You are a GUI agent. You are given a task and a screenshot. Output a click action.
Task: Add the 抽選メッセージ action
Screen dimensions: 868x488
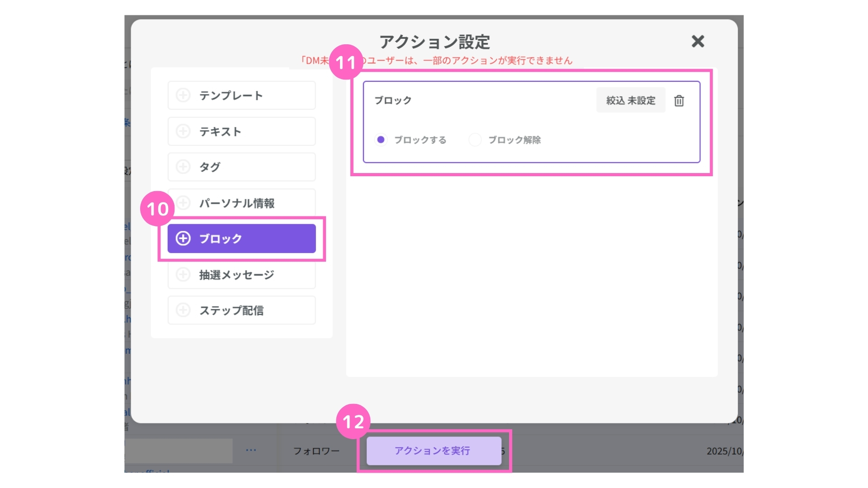(241, 274)
